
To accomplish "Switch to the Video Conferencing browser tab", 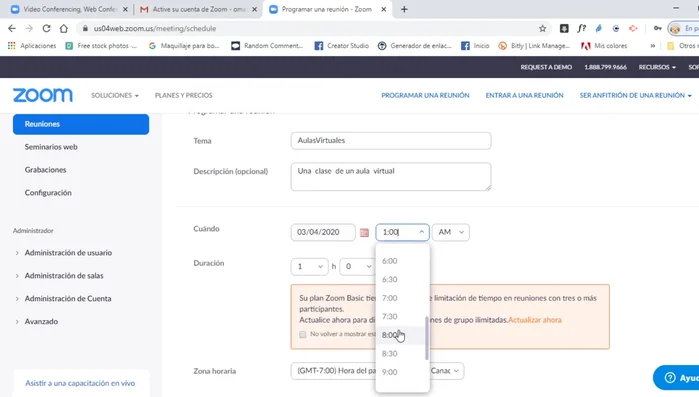I will (x=69, y=9).
